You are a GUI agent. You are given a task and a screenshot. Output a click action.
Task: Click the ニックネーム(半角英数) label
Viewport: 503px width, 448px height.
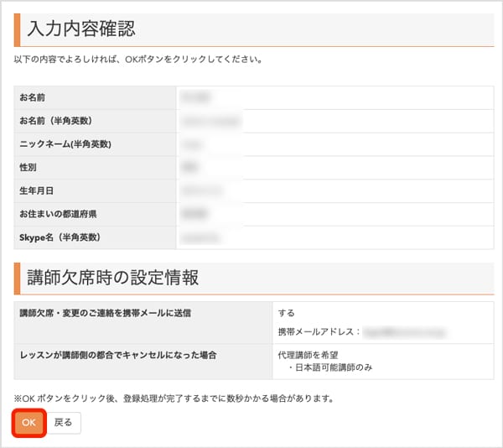point(65,144)
